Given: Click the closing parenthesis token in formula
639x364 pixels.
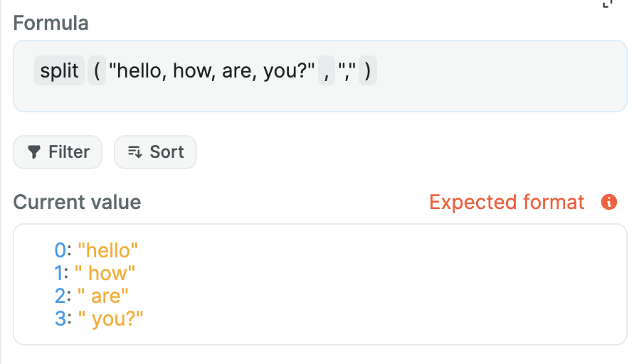Looking at the screenshot, I should (x=367, y=72).
